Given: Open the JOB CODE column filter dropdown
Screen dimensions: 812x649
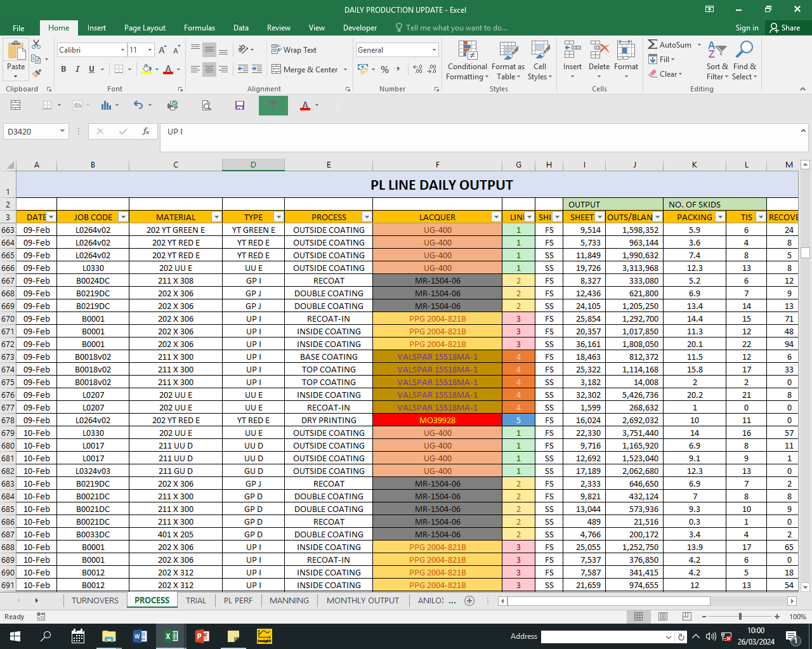Looking at the screenshot, I should click(x=124, y=217).
